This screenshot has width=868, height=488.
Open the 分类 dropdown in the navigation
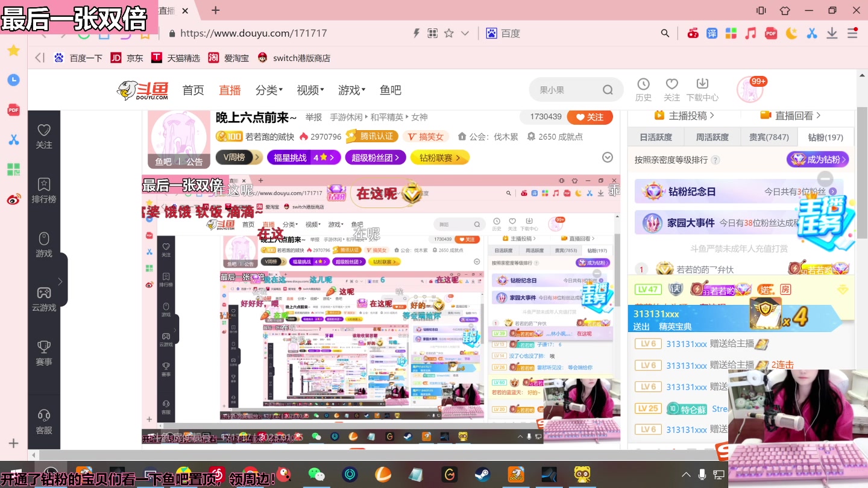click(269, 90)
